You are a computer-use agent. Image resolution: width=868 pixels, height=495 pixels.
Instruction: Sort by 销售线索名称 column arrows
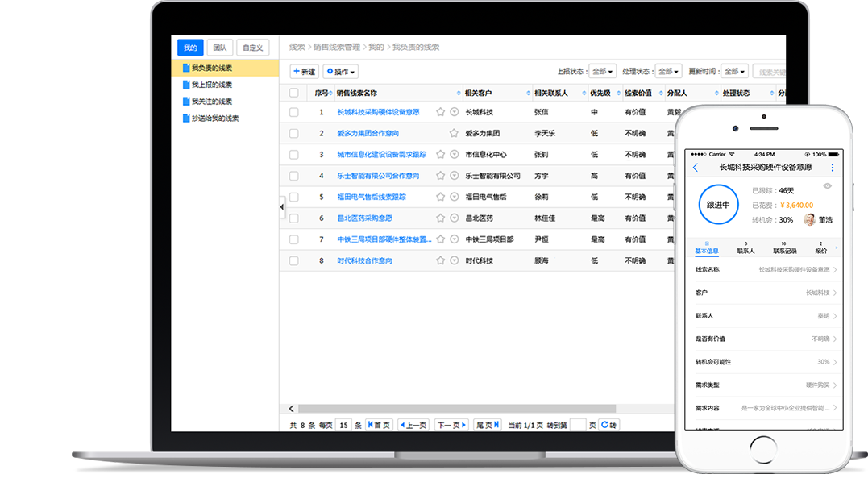tap(459, 93)
